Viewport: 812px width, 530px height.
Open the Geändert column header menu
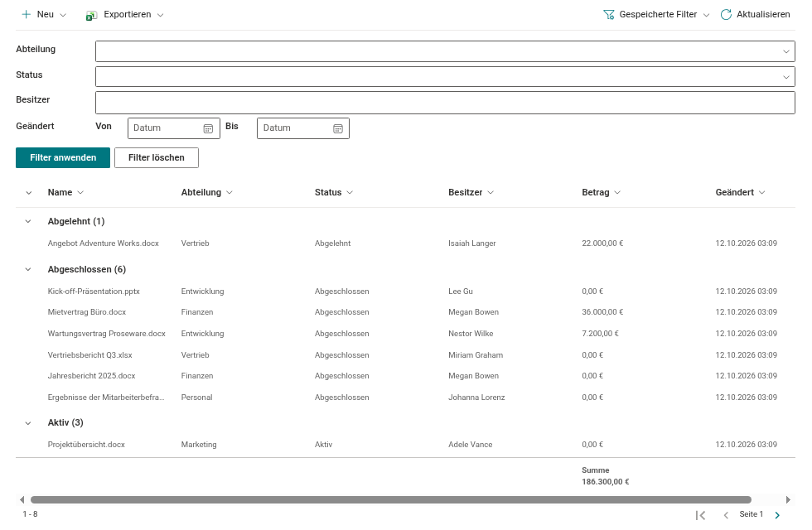761,192
